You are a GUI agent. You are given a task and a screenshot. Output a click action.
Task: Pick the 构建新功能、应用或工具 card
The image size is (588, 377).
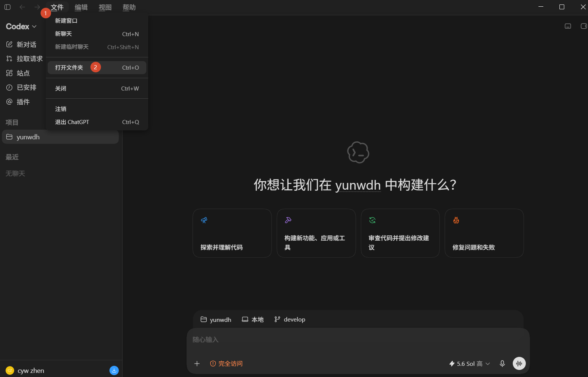[x=316, y=233]
